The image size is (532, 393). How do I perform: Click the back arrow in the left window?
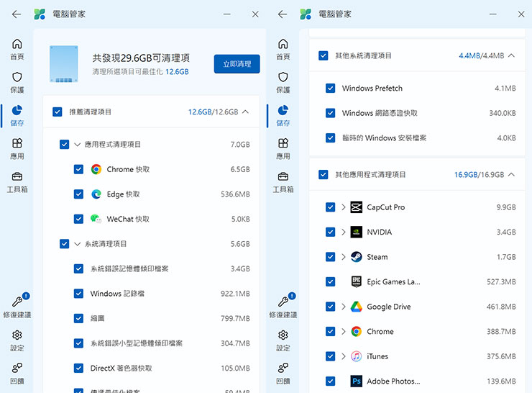[x=16, y=14]
